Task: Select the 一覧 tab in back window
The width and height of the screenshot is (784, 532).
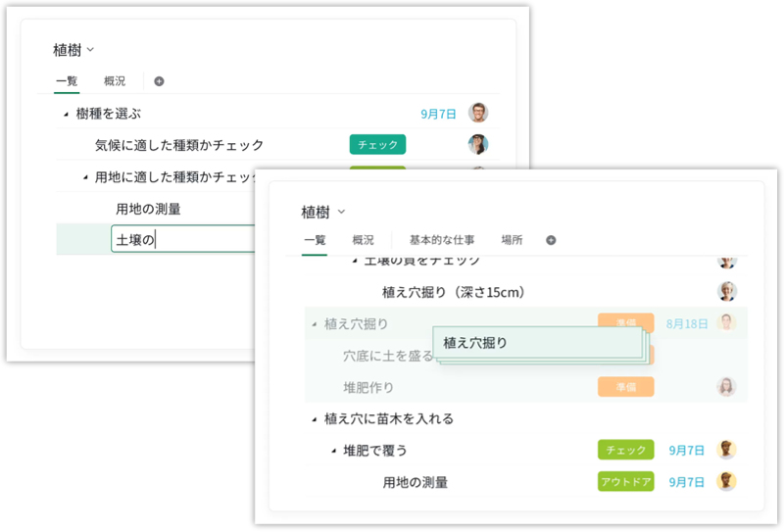Action: pos(67,81)
